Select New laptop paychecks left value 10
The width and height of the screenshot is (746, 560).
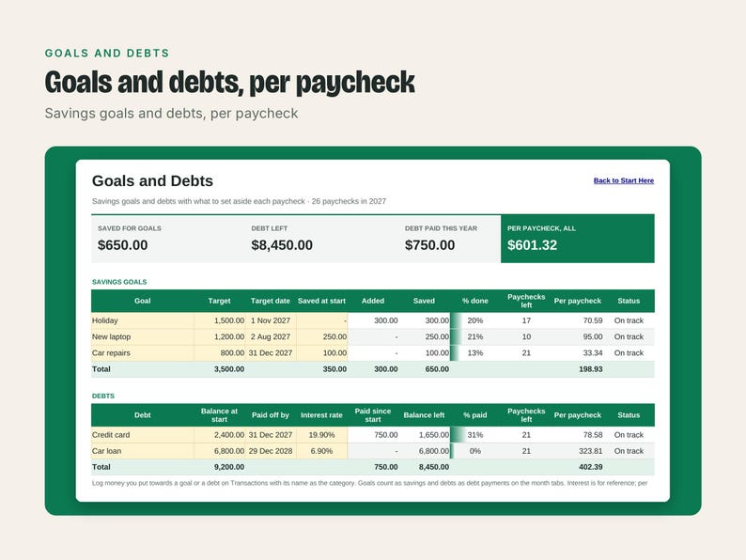tap(526, 337)
